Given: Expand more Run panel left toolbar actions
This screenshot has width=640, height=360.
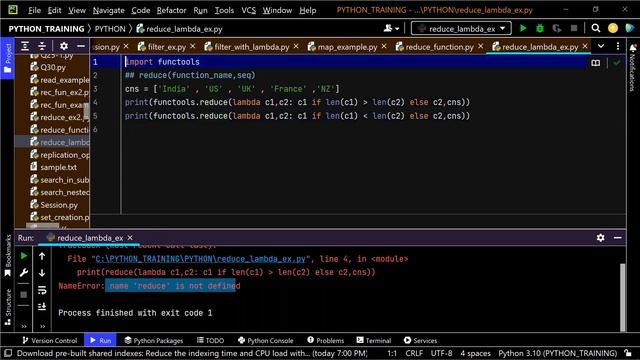Looking at the screenshot, I should tap(24, 326).
